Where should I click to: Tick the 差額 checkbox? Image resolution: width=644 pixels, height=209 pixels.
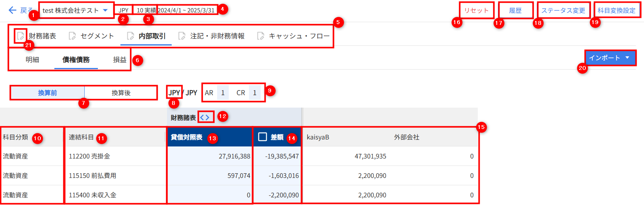click(x=263, y=137)
